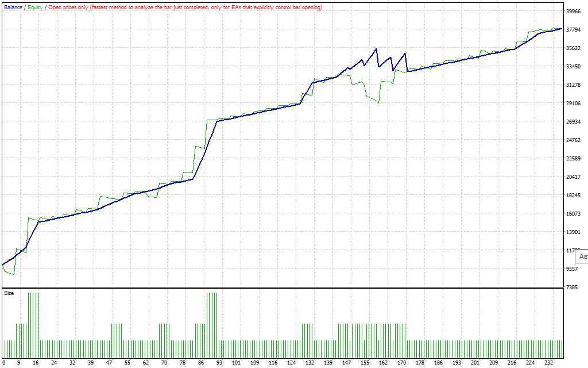Click trade number 232 on the horizontal axis

pos(548,363)
